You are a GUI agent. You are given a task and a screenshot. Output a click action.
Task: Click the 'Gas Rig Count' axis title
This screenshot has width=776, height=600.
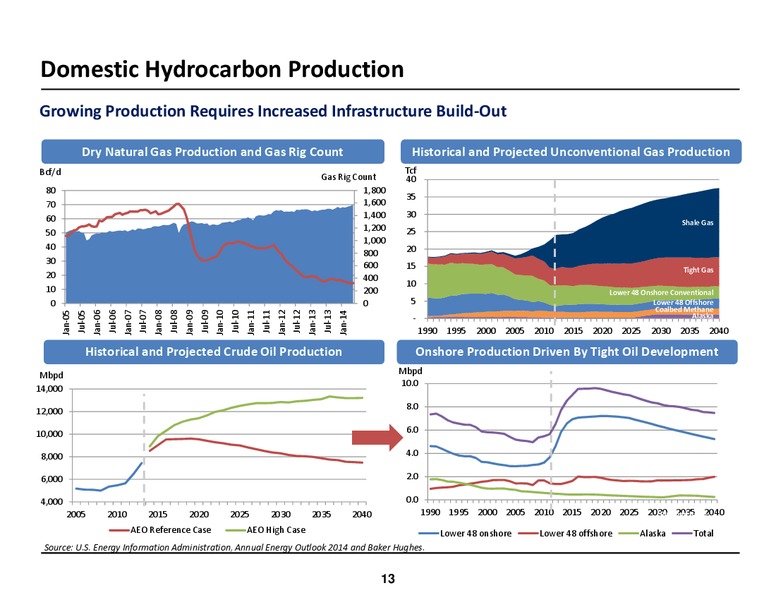pyautogui.click(x=348, y=177)
